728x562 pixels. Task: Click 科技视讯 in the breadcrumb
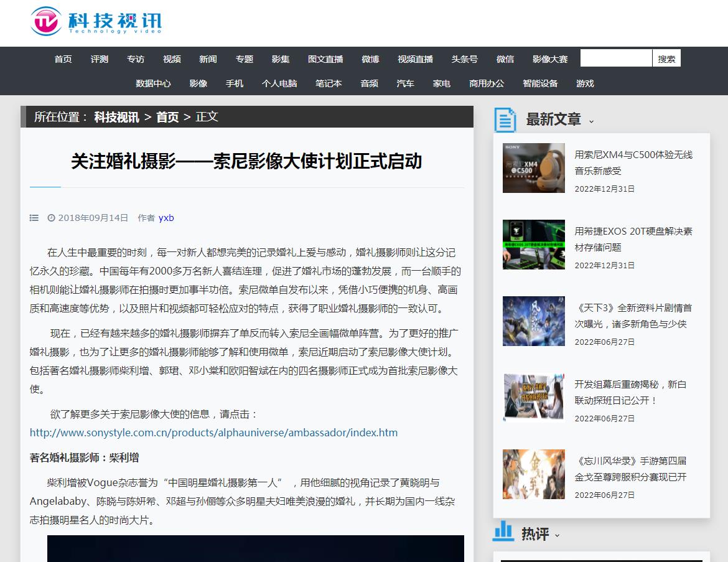[116, 117]
